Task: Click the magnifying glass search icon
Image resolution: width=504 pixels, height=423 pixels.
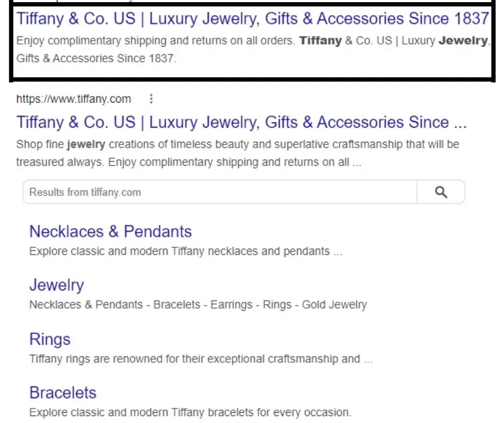Action: point(441,192)
